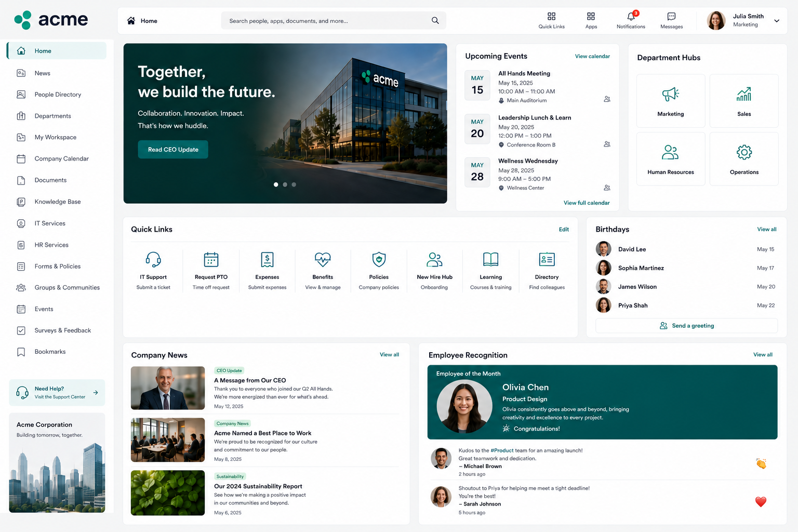Open David Lee's birthday entry
798x532 pixels.
(x=686, y=249)
